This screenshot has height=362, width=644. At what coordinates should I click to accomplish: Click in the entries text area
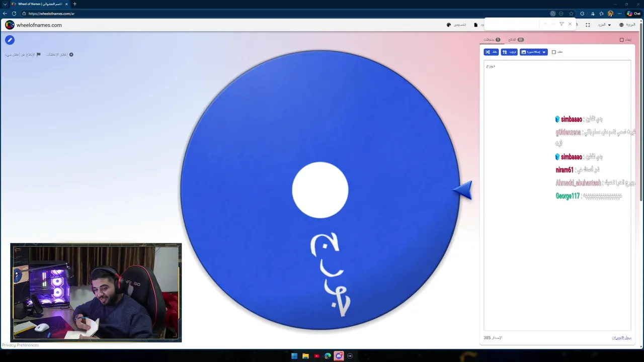tap(557, 195)
